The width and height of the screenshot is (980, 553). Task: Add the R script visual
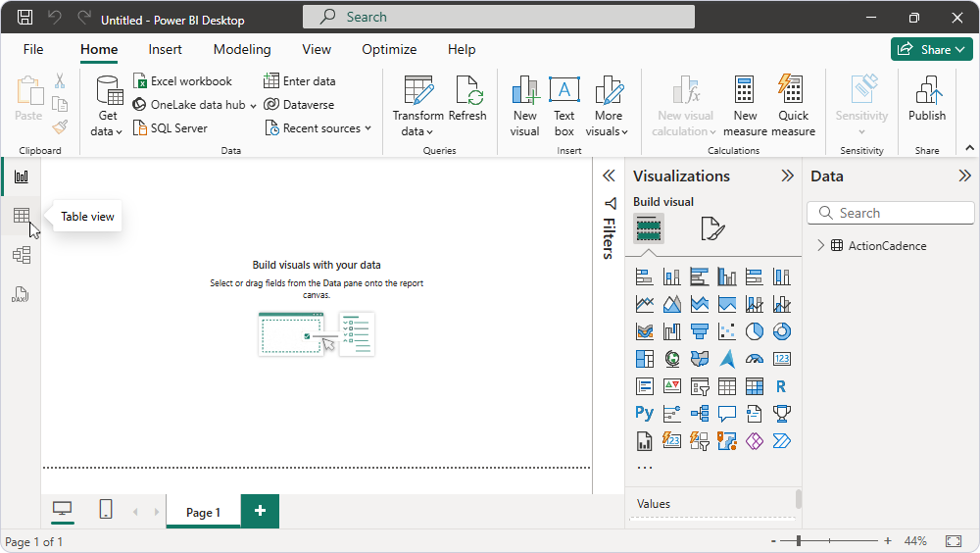[782, 386]
